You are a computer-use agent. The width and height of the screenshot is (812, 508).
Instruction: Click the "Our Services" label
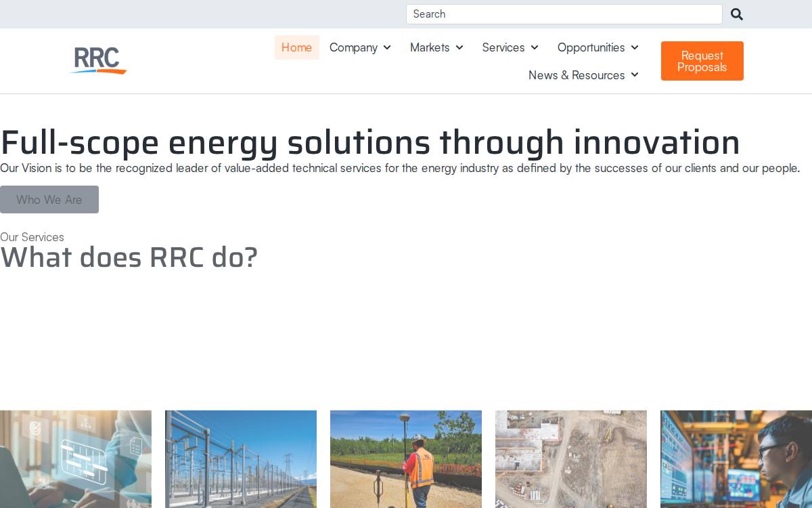32,237
